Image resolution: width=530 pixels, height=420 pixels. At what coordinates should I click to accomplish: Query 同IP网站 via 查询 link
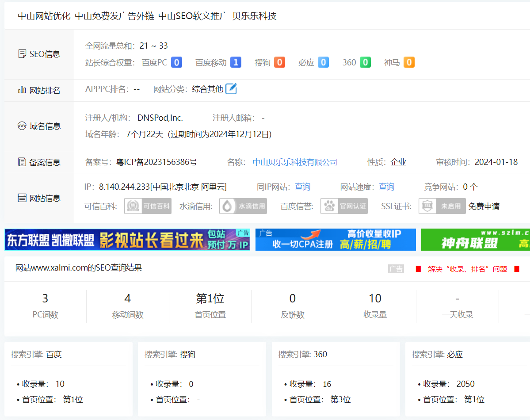pyautogui.click(x=302, y=187)
